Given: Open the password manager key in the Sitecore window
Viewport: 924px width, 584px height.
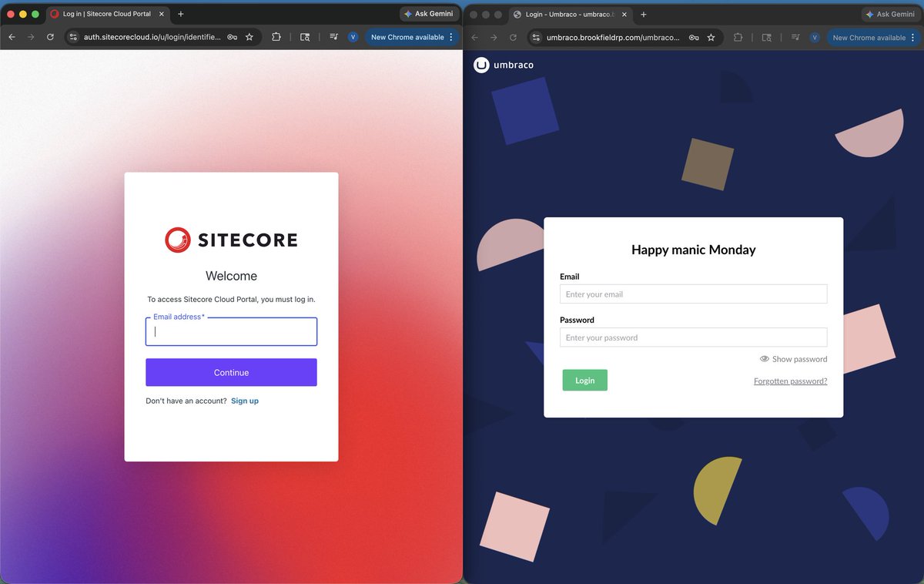Looking at the screenshot, I should (x=233, y=37).
